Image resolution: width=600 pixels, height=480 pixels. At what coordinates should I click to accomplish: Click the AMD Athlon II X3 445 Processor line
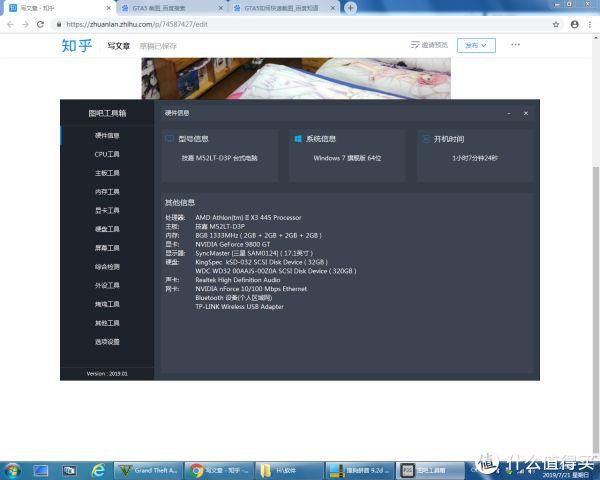pyautogui.click(x=248, y=218)
